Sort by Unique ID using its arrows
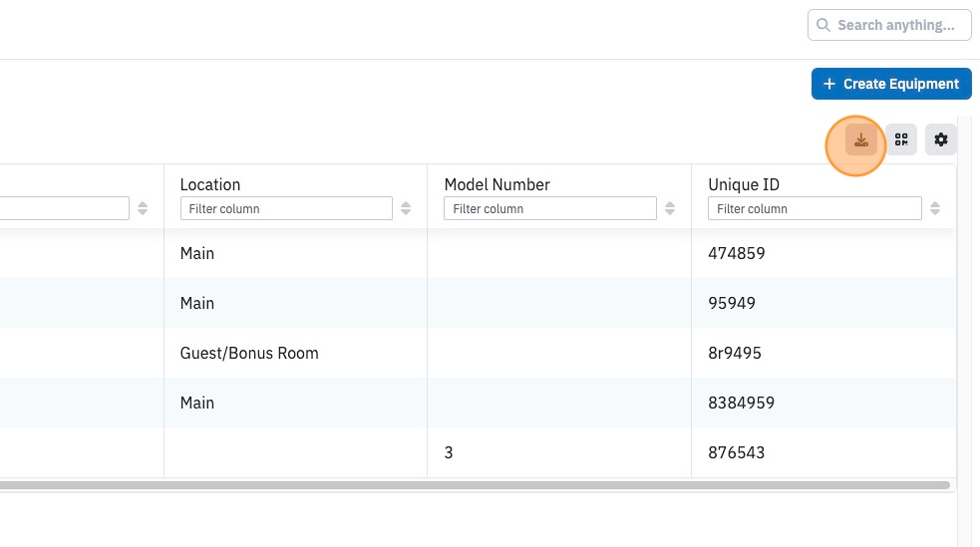Image resolution: width=980 pixels, height=547 pixels. (x=935, y=208)
